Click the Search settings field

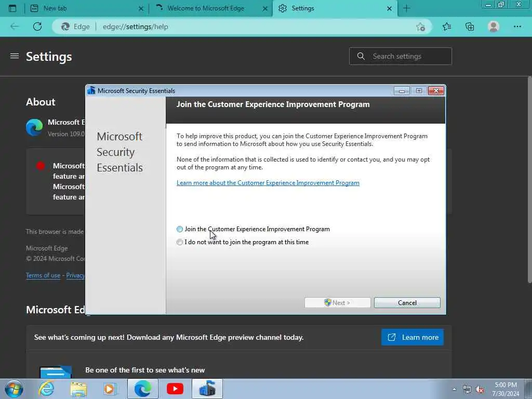pos(401,56)
